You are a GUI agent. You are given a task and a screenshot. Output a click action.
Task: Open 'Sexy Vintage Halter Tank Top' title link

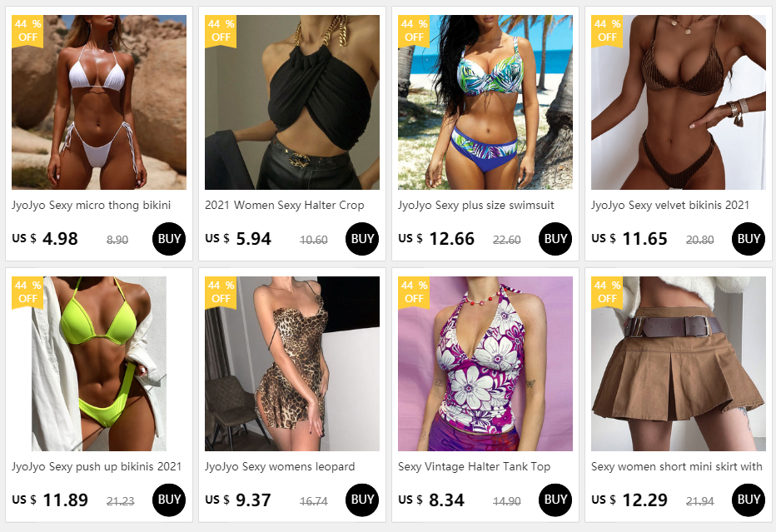tap(474, 467)
